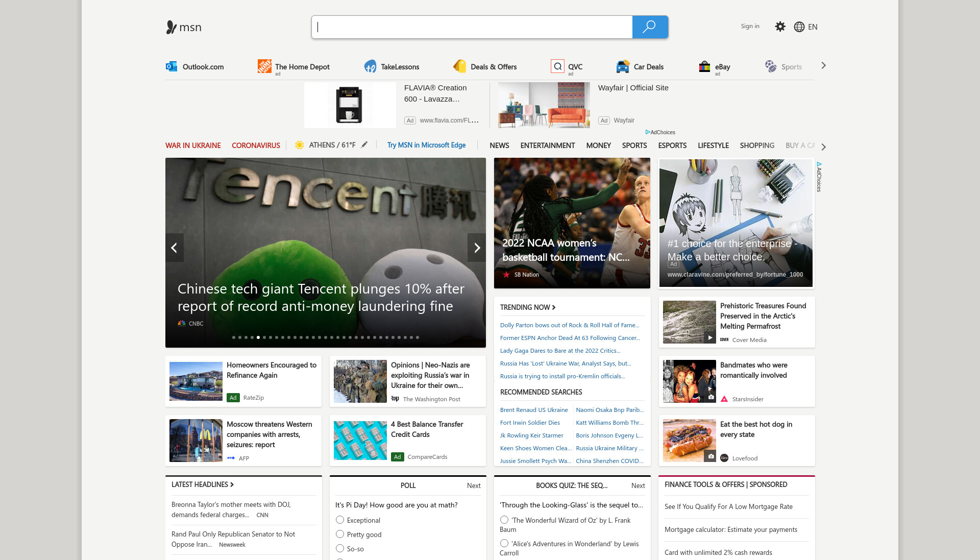Click the Sign in link

(x=750, y=26)
